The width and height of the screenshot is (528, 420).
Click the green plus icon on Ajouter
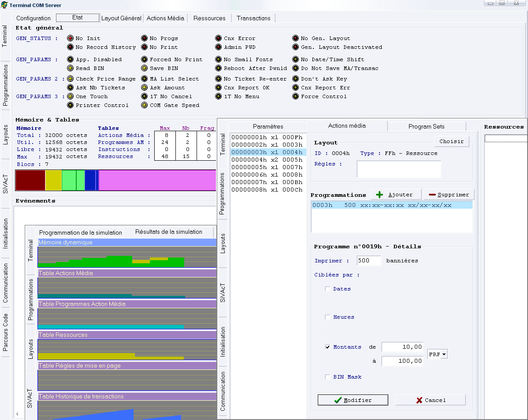click(x=379, y=195)
